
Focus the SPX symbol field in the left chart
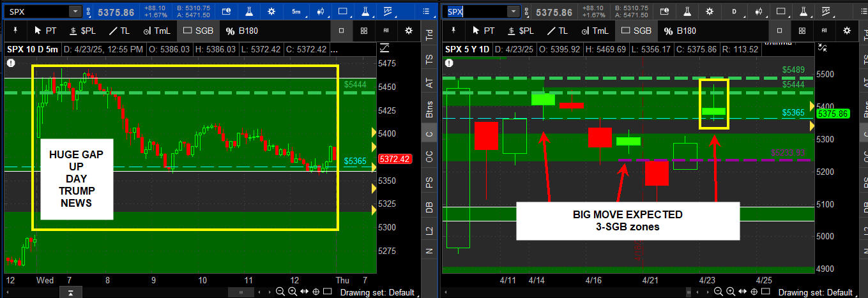click(36, 11)
